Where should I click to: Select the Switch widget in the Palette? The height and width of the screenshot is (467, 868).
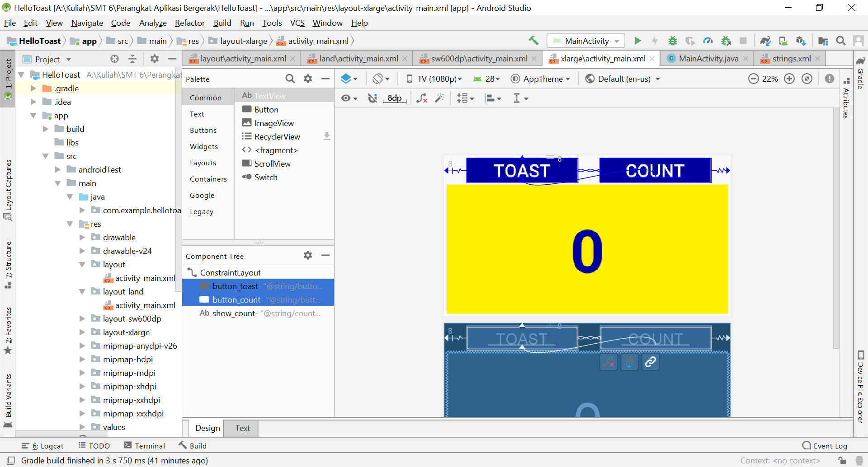coord(265,177)
